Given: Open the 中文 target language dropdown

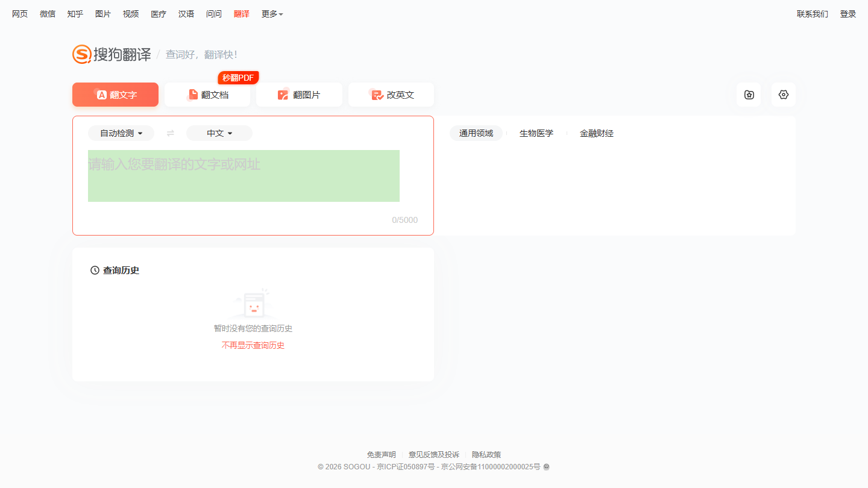Looking at the screenshot, I should pyautogui.click(x=219, y=133).
